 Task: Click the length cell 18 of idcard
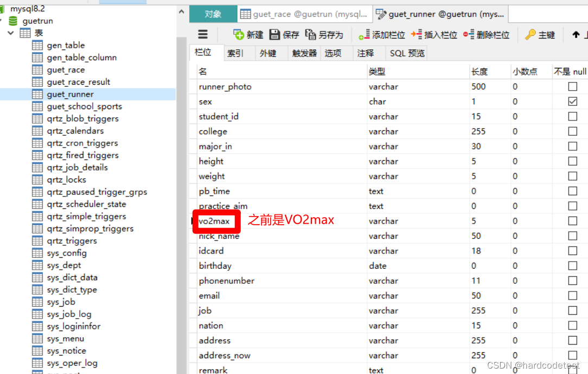[x=490, y=251]
